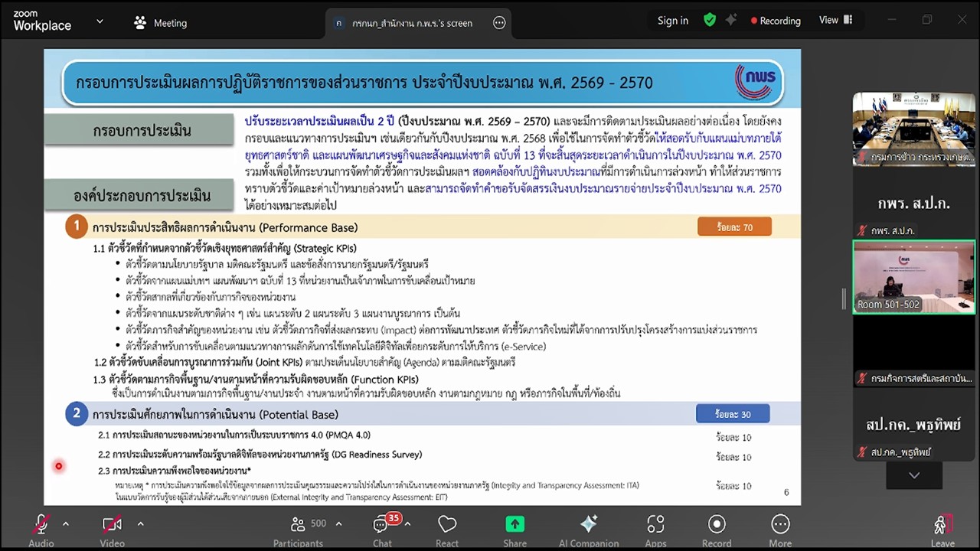
Task: Click the Sign in link
Action: tap(672, 21)
